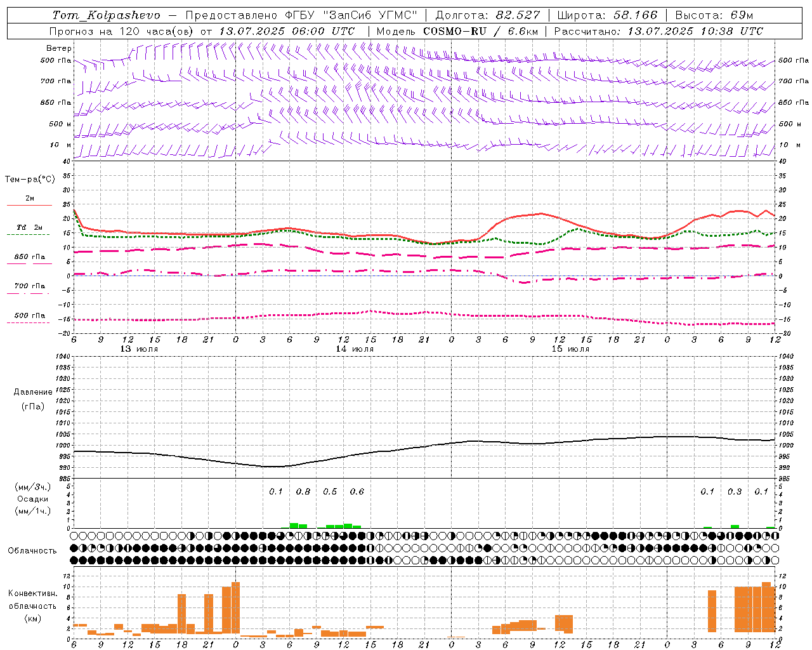The height and width of the screenshot is (650, 812).
Task: Click the precipitation value "0.8"
Action: point(303,492)
